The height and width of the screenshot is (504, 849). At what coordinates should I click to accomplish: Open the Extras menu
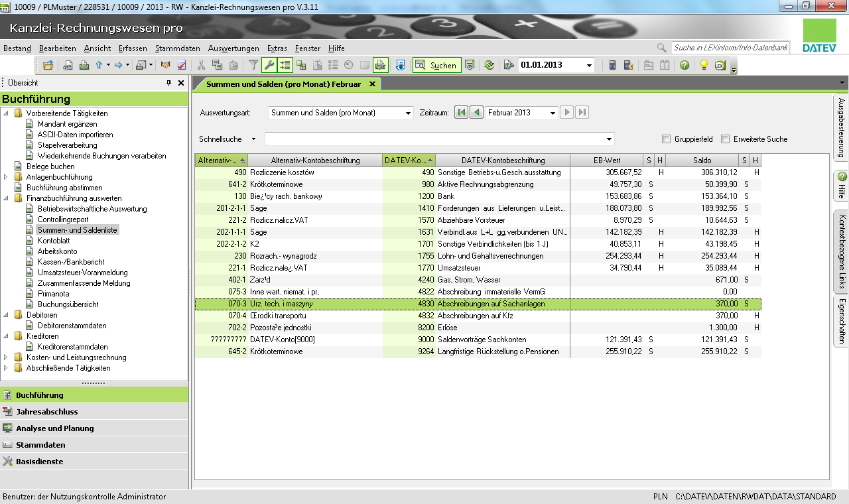pyautogui.click(x=277, y=48)
